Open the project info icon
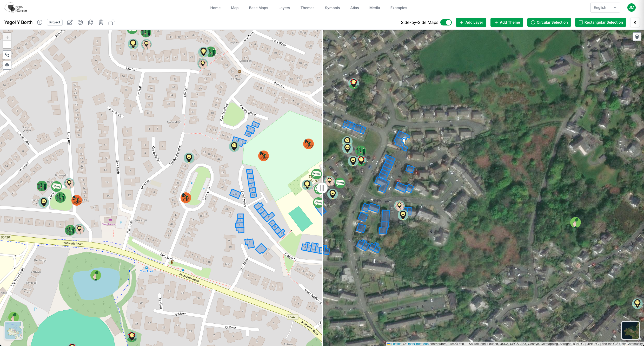The image size is (644, 346). (40, 22)
